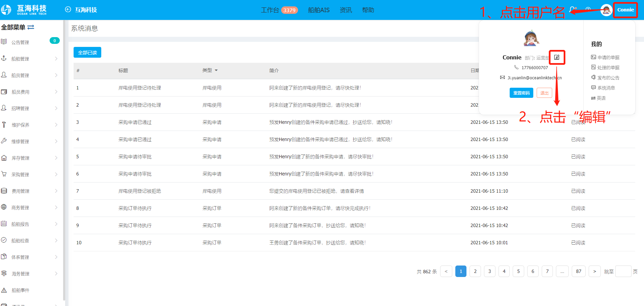Click the 公告管理 book icon
Viewport: 644px width, 306px height.
pos(4,41)
